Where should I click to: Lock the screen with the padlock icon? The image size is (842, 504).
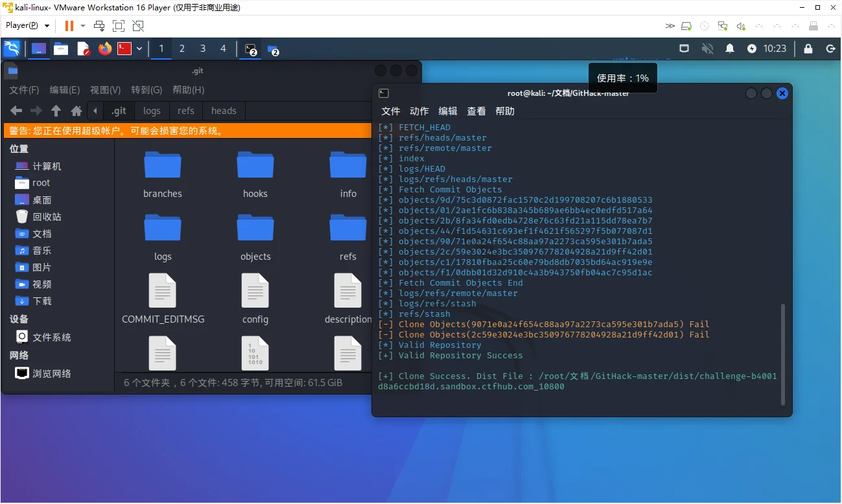808,49
